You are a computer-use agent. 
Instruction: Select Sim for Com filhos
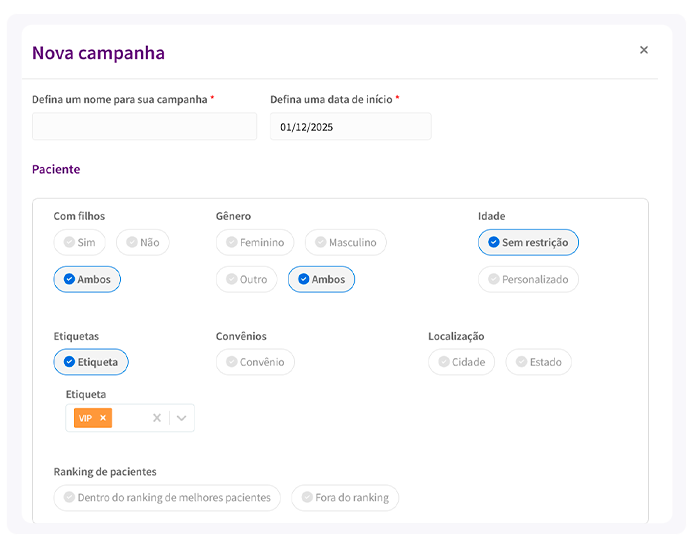[x=80, y=242]
